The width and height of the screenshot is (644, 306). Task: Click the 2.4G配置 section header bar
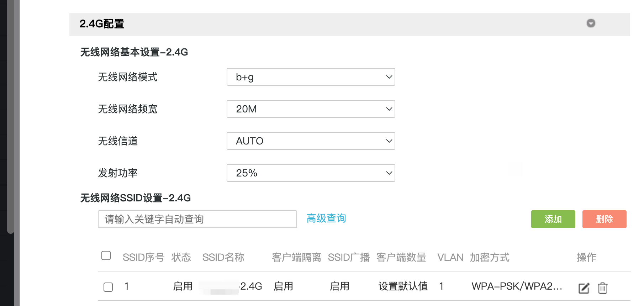pyautogui.click(x=320, y=24)
